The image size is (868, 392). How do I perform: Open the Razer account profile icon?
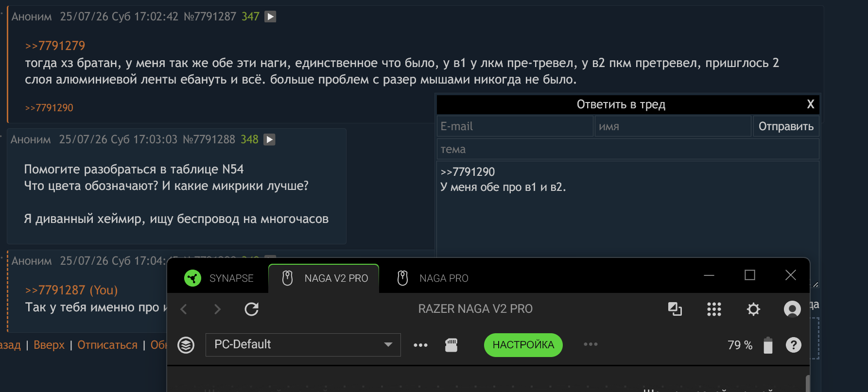[x=792, y=309]
